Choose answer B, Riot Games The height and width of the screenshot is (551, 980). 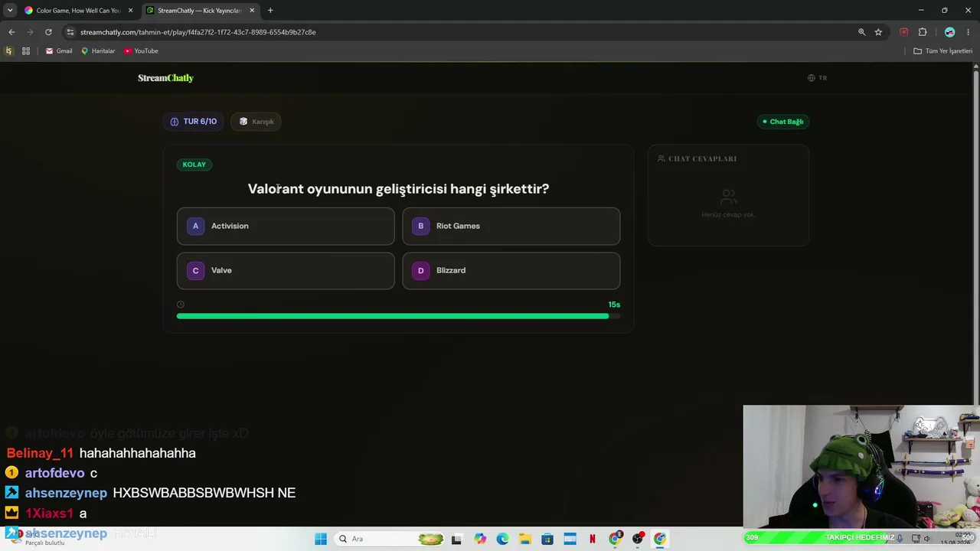[x=511, y=226]
